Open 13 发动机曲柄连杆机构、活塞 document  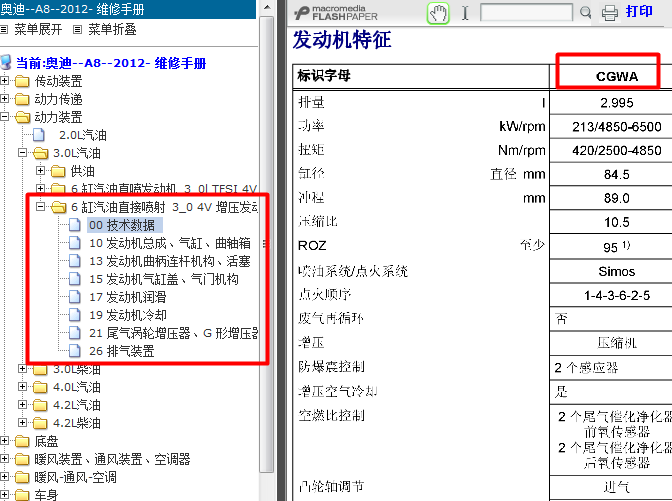pyautogui.click(x=170, y=261)
